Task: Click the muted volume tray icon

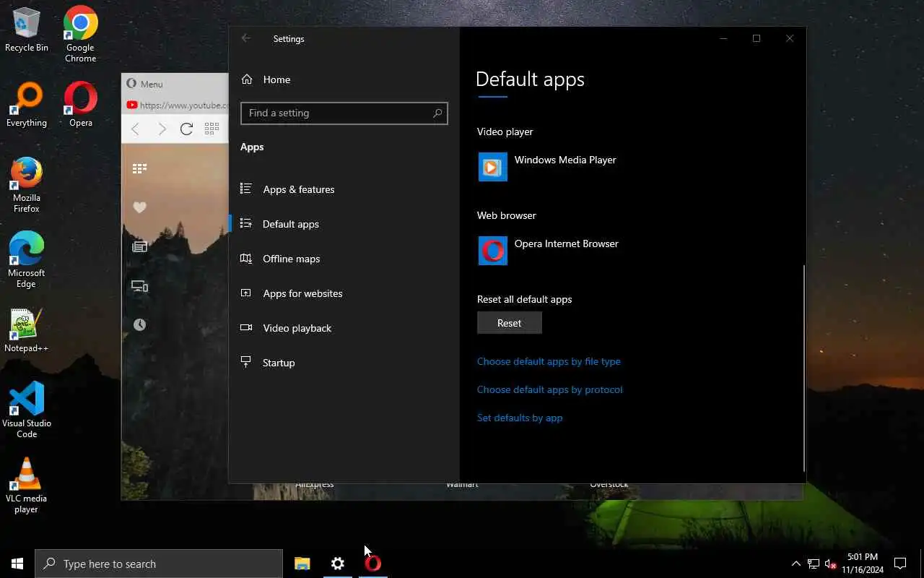Action: [830, 564]
